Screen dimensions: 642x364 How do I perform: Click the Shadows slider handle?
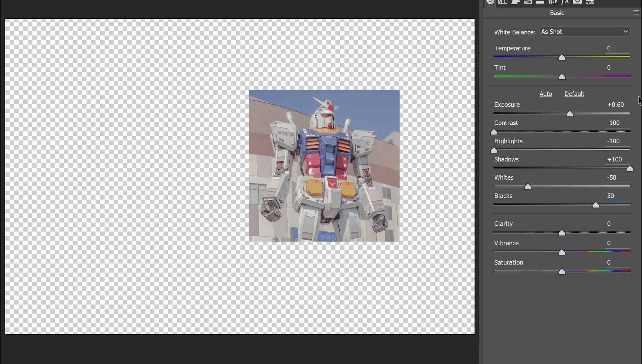coord(630,168)
